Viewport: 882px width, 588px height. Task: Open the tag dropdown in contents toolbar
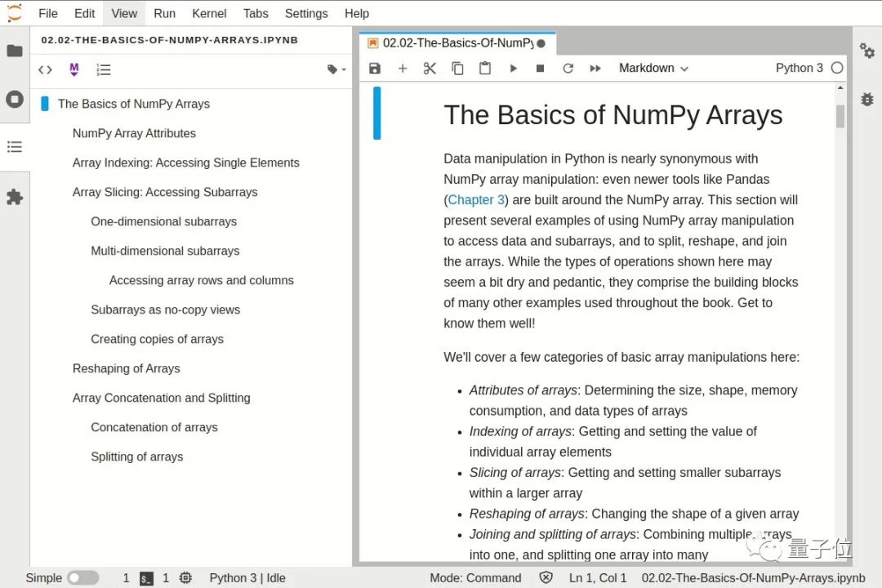[336, 69]
